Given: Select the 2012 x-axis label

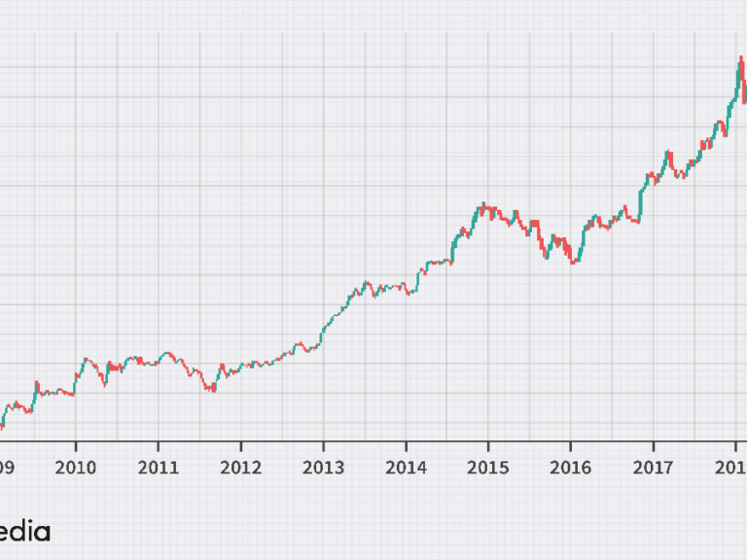Looking at the screenshot, I should click(x=241, y=468).
